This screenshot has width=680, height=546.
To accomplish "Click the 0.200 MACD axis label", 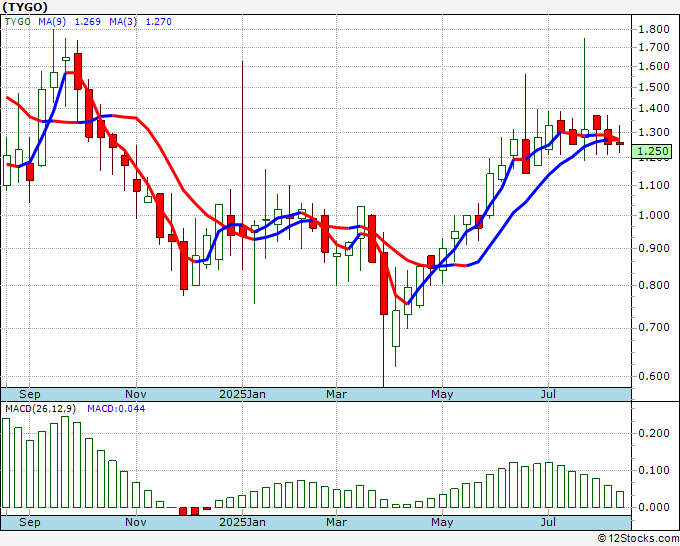I will [x=654, y=433].
